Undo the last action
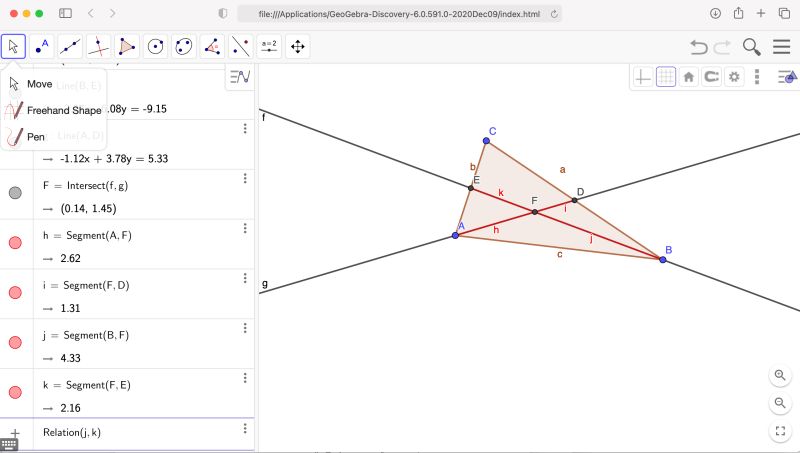This screenshot has width=800, height=453. (x=698, y=47)
